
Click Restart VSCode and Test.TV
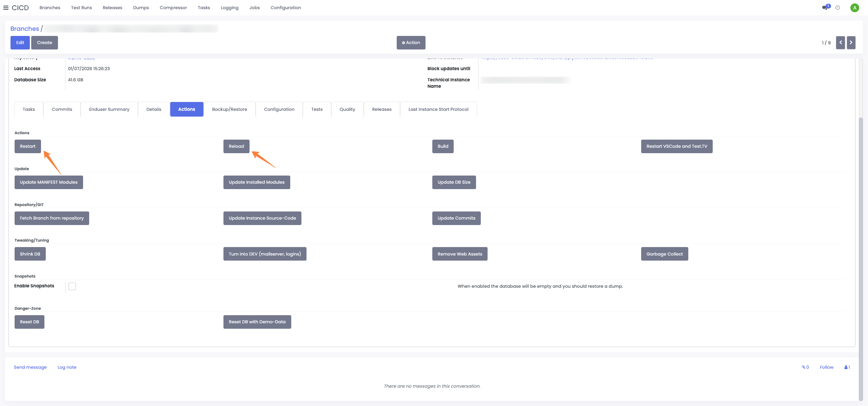677,146
